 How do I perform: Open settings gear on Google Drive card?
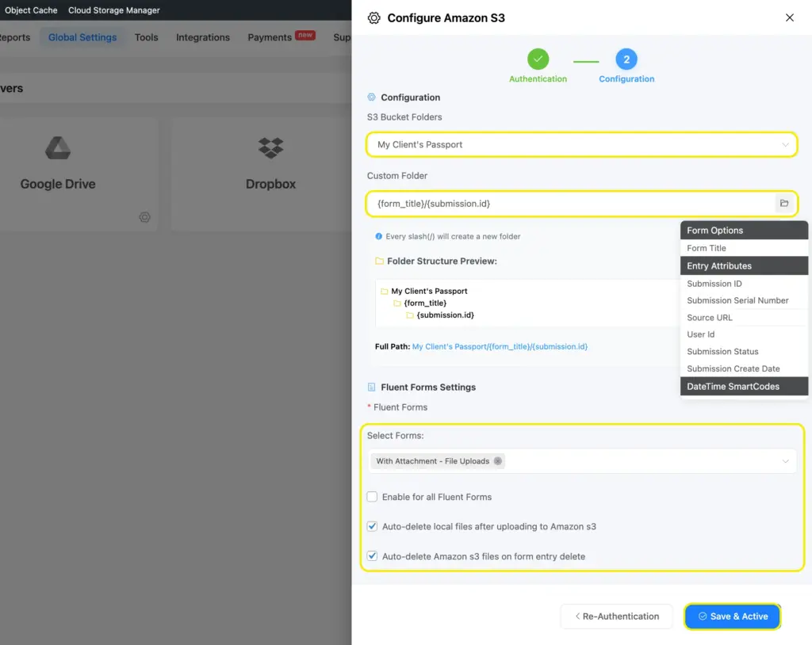(144, 217)
